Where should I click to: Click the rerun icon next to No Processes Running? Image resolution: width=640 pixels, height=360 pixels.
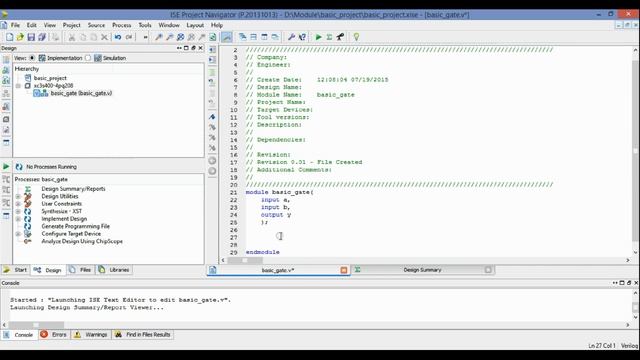pos(19,167)
